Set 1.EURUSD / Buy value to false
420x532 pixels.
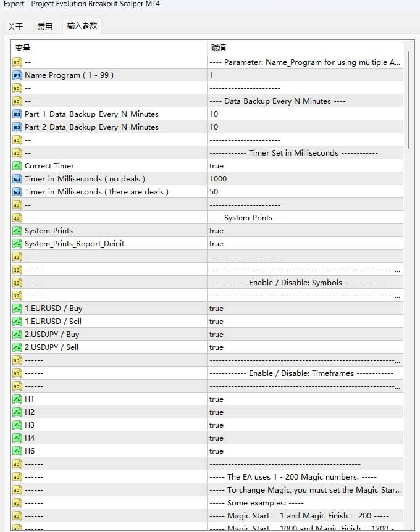tap(278, 308)
